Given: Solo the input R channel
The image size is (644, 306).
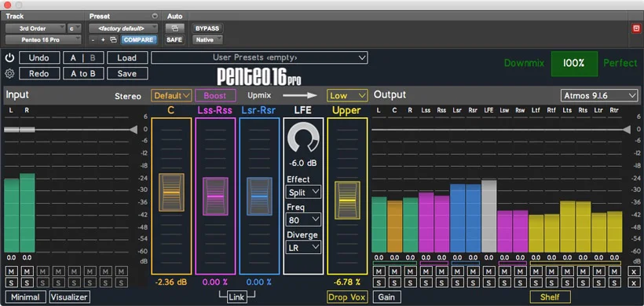Looking at the screenshot, I should (x=27, y=282).
